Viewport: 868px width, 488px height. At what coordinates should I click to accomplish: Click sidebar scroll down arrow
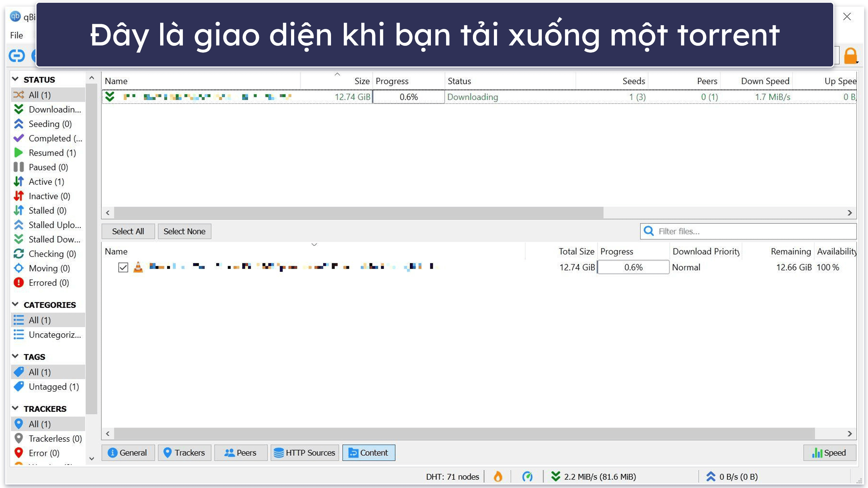92,458
